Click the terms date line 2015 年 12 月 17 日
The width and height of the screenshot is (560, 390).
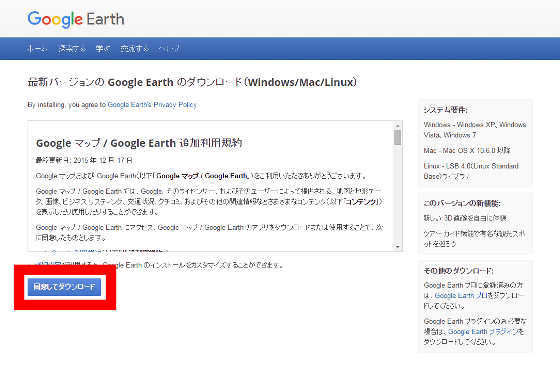pyautogui.click(x=84, y=160)
